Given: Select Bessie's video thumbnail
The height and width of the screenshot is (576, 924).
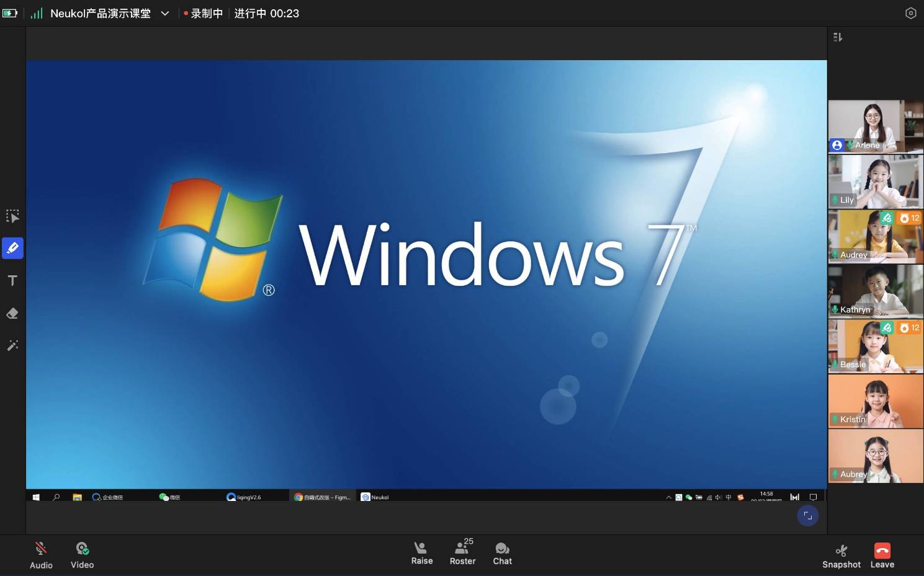Looking at the screenshot, I should 876,346.
